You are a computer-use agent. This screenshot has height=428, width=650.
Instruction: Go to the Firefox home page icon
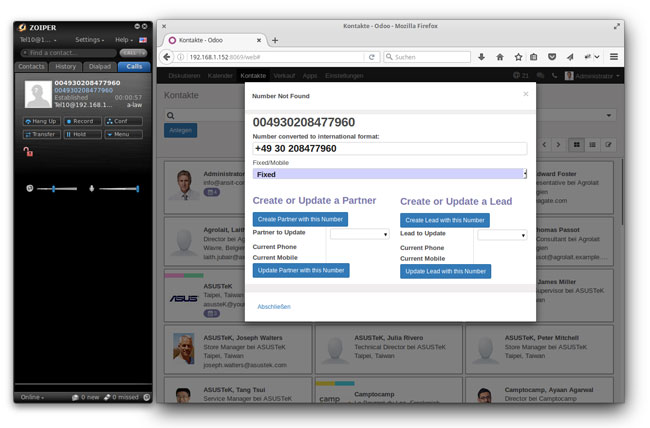click(x=500, y=57)
